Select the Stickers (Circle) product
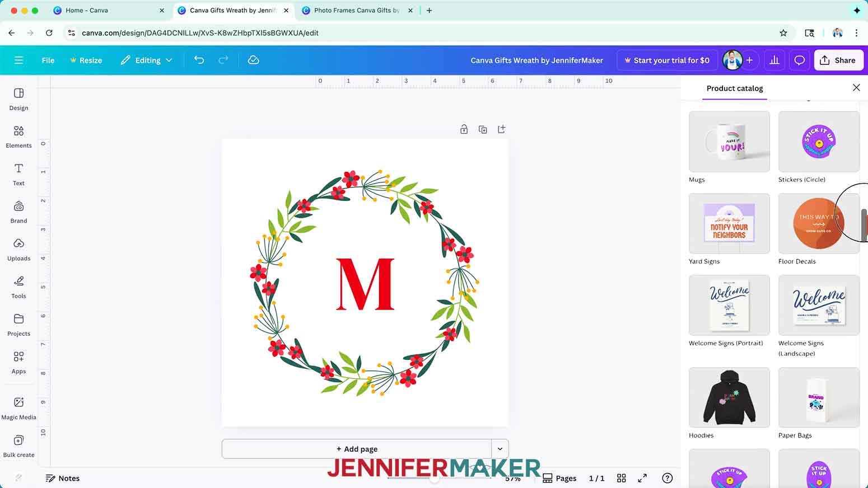Image resolution: width=868 pixels, height=488 pixels. coord(819,142)
